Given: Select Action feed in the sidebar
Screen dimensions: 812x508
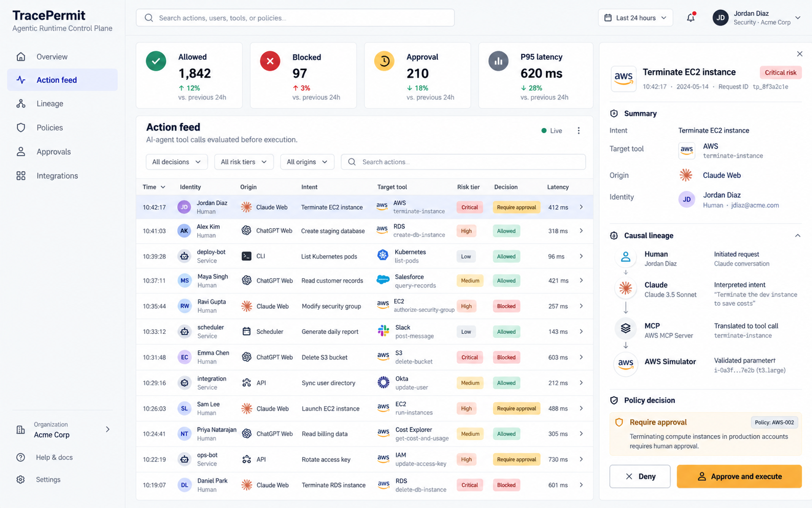Looking at the screenshot, I should click(62, 80).
